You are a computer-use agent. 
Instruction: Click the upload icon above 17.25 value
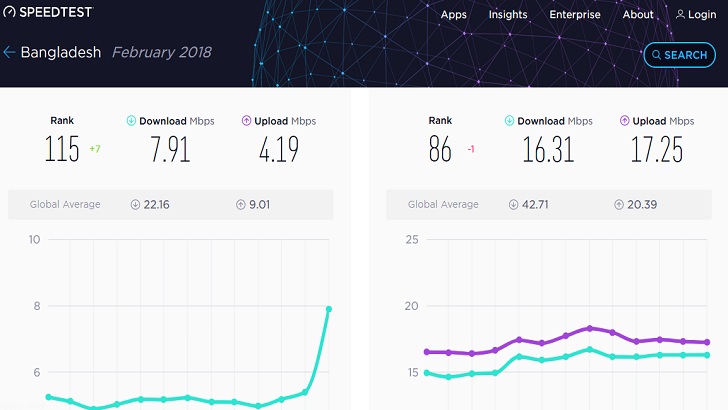624,121
